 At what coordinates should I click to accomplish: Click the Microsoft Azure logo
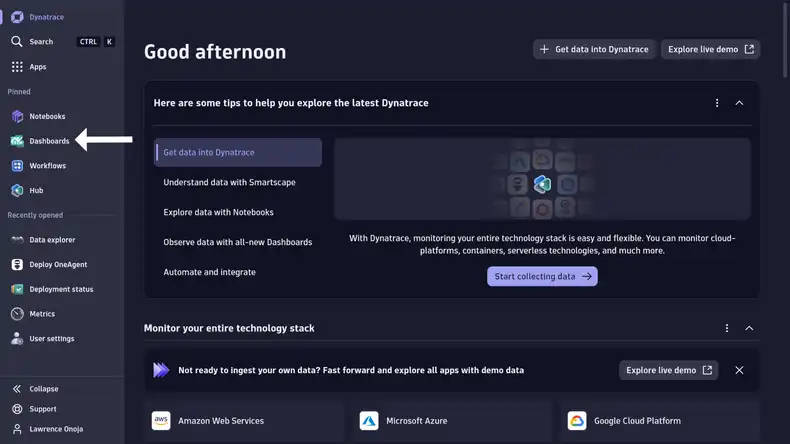pyautogui.click(x=369, y=420)
